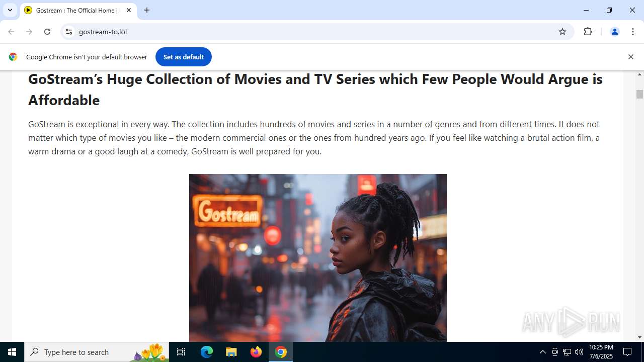This screenshot has width=644, height=362.
Task: Open Task View on the taskbar
Action: pyautogui.click(x=181, y=352)
